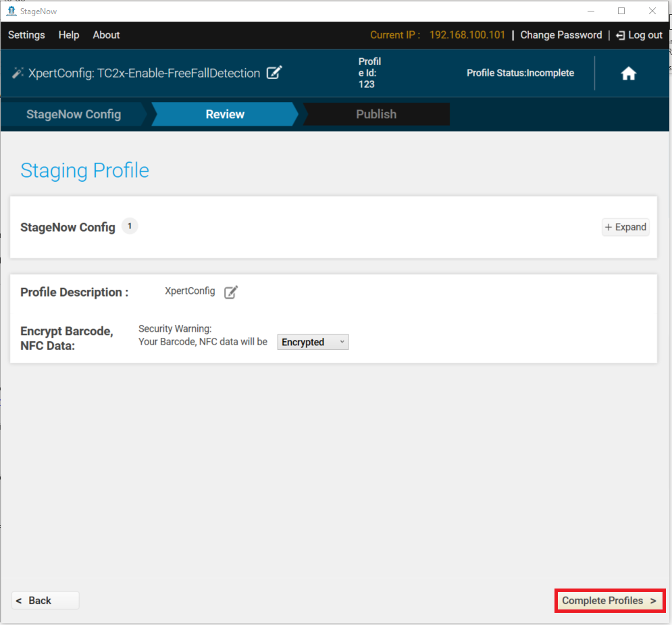Click the dropdown arrow next to Encrypted
The image size is (672, 625).
(x=342, y=342)
